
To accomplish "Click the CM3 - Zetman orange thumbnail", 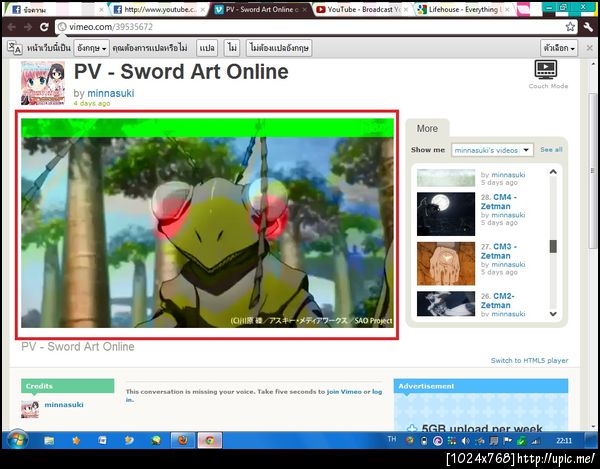I will (x=446, y=264).
